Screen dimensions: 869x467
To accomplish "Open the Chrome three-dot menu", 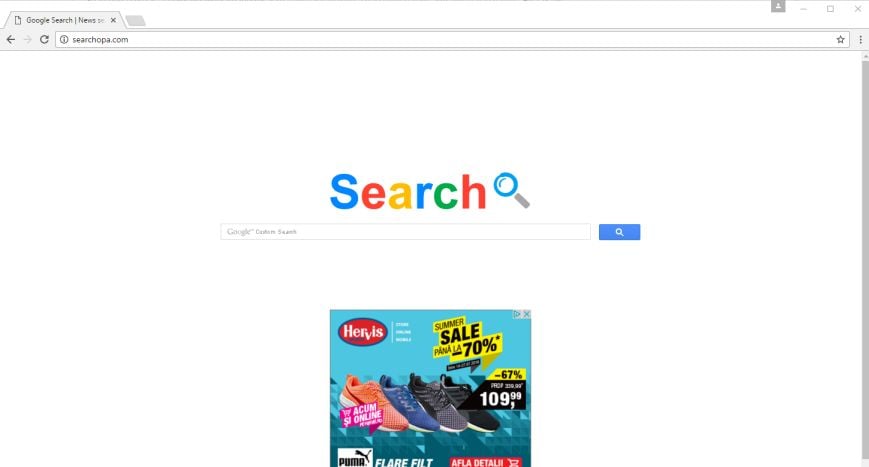I will [x=860, y=39].
